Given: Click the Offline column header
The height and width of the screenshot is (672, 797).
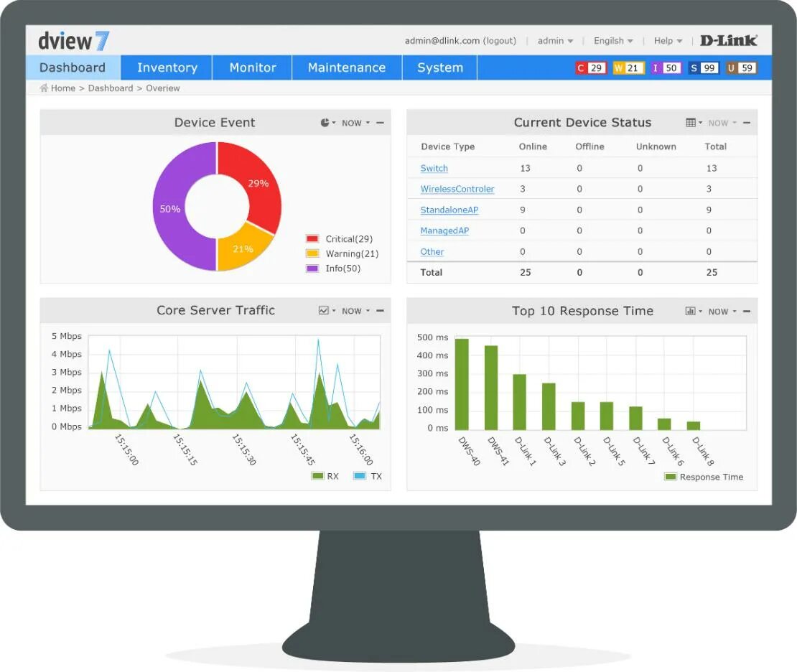Looking at the screenshot, I should (x=589, y=146).
